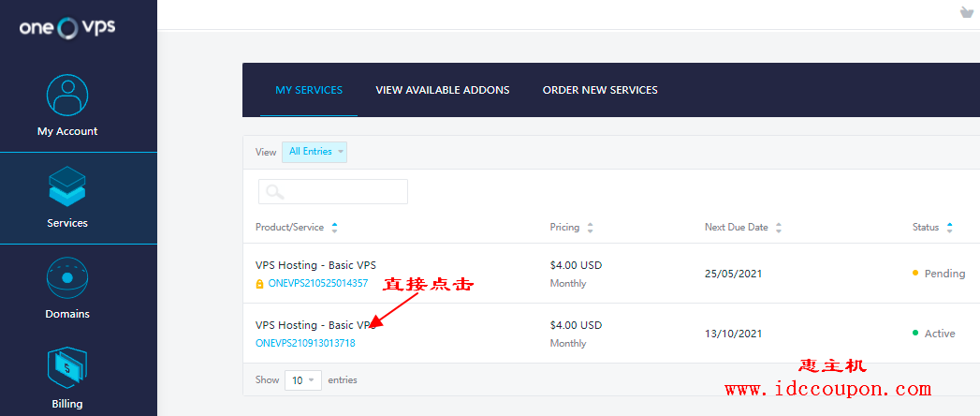Click the OneVPS logo
The image size is (980, 416).
click(67, 27)
